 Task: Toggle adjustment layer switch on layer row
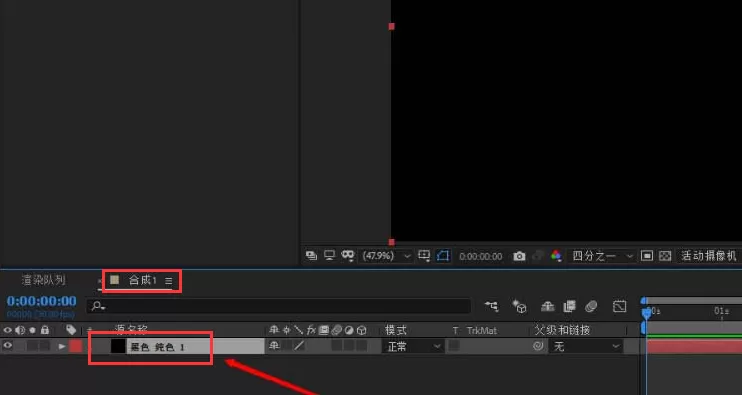click(349, 346)
